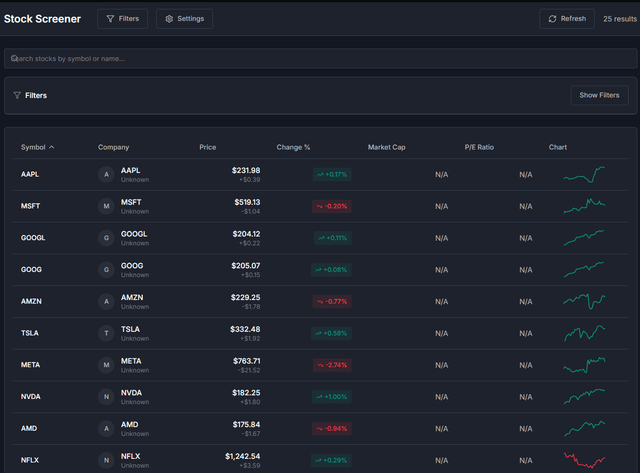Click funnel icon in Filters panel

tap(17, 95)
